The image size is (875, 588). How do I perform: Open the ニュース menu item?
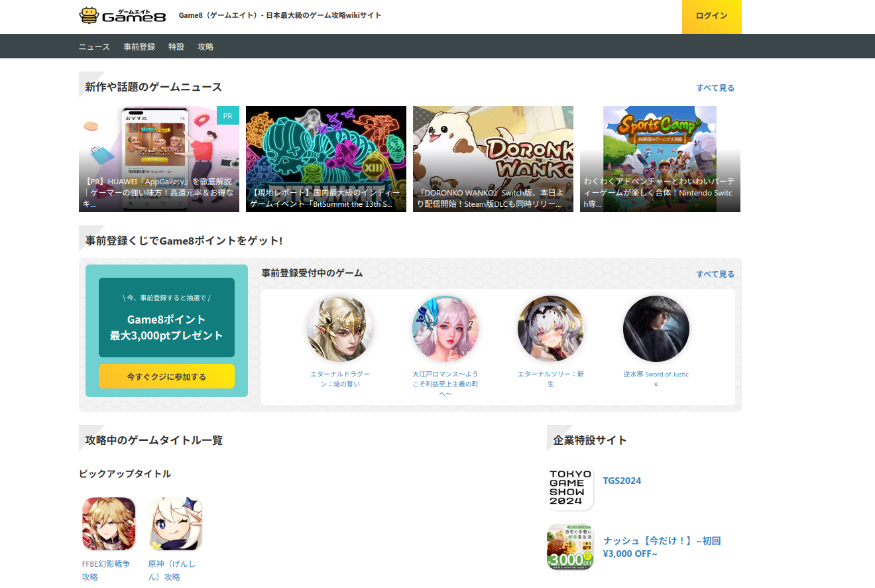[94, 46]
